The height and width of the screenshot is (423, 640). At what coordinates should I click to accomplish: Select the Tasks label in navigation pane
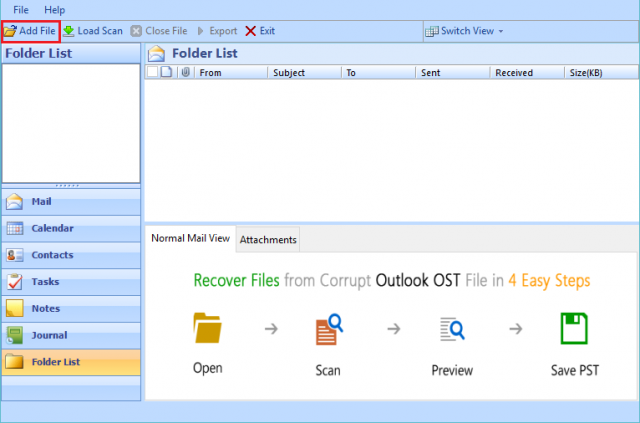pos(45,282)
